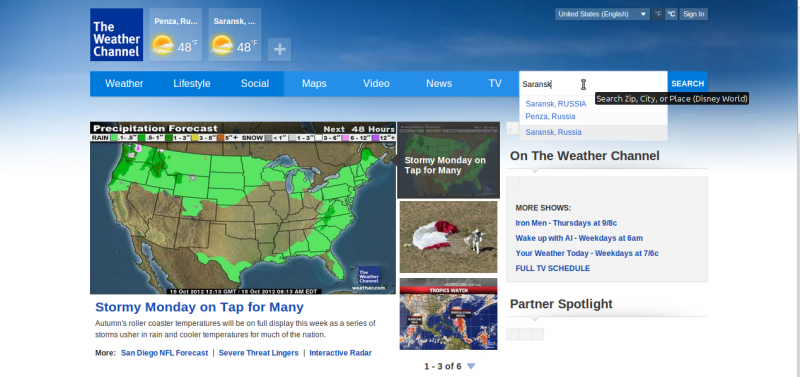Add a new location with plus icon

tap(279, 49)
